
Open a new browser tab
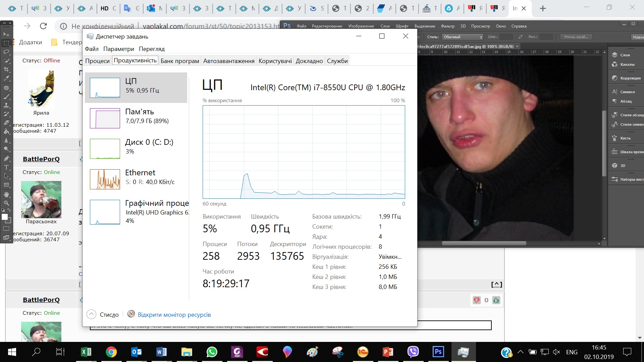tap(543, 8)
